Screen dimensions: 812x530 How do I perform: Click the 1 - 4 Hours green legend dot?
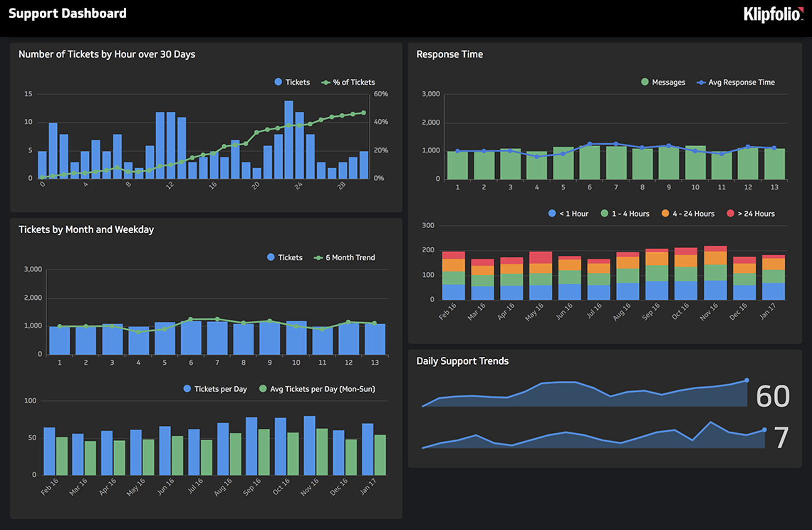604,213
